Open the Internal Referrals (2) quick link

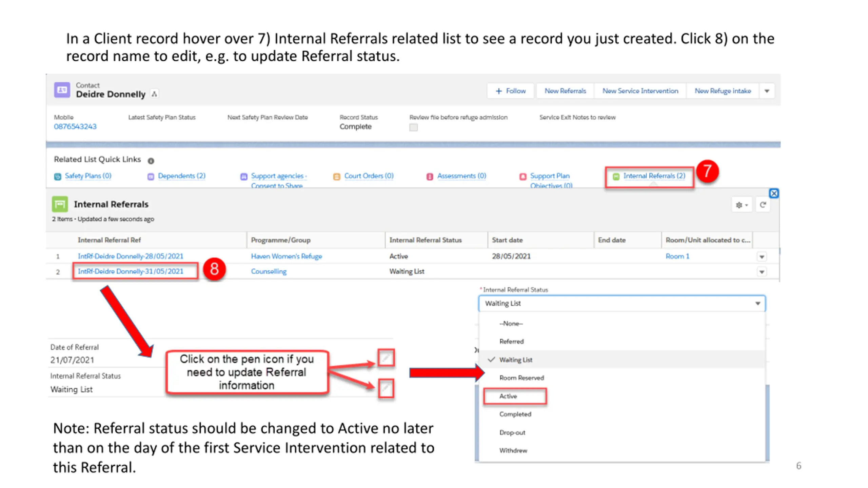654,176
